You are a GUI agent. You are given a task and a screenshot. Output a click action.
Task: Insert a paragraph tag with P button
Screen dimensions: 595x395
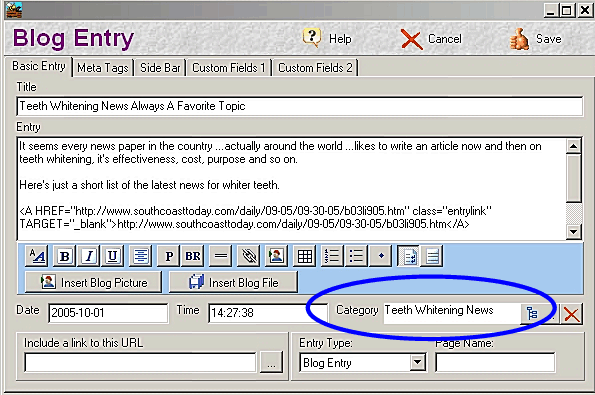coord(169,256)
